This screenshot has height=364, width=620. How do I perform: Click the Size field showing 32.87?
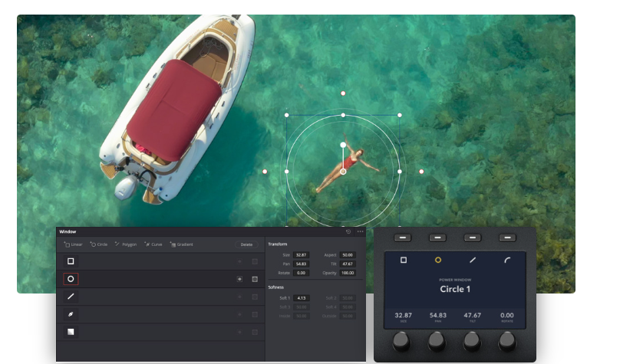[x=302, y=255]
